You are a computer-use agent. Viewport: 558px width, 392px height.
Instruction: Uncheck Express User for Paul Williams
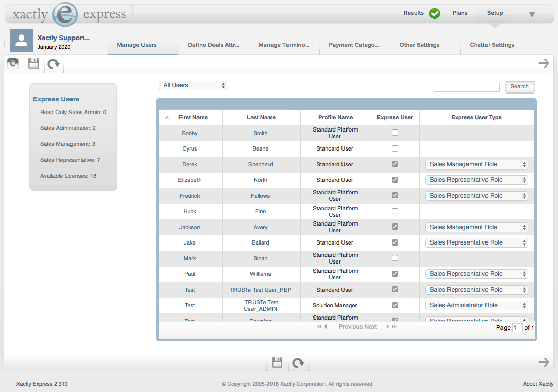click(x=395, y=274)
